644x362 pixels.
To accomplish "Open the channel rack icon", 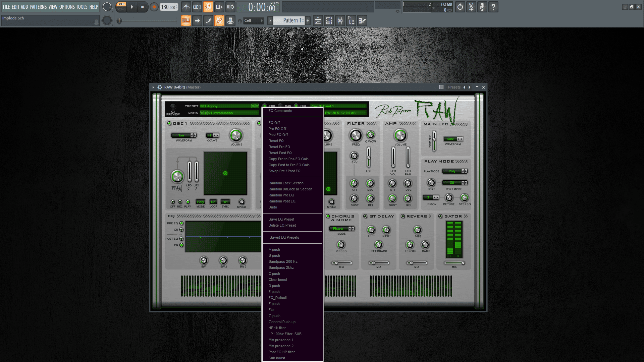I will [x=329, y=21].
